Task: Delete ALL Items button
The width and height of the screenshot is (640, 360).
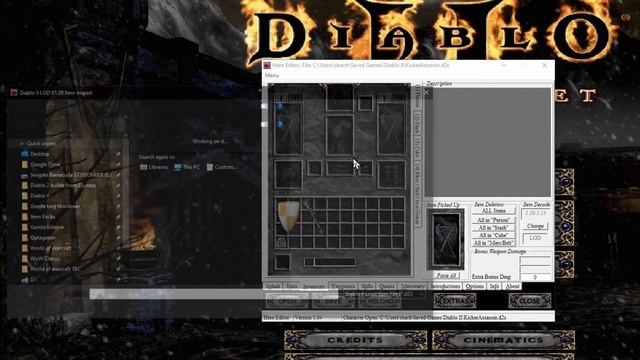Action: tap(493, 211)
